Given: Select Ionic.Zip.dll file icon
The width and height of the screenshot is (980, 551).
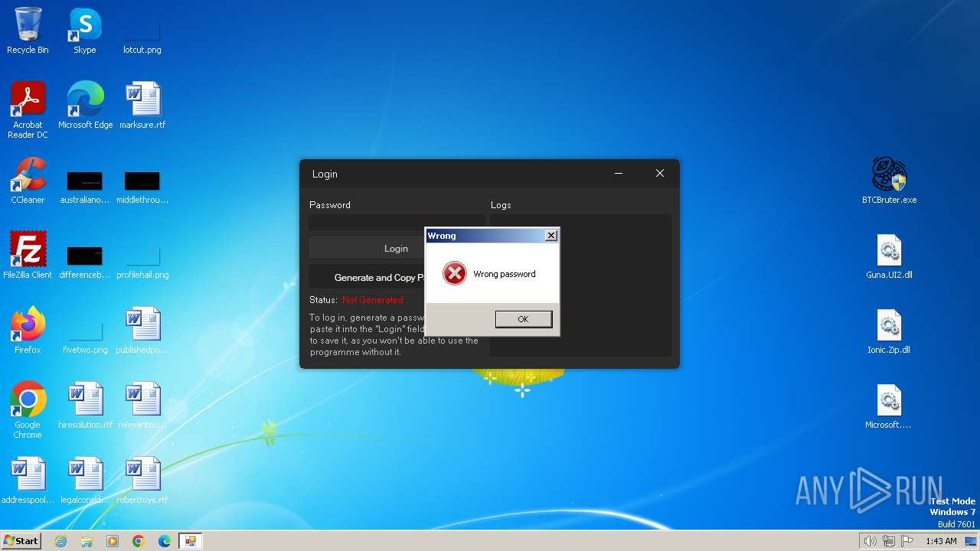Looking at the screenshot, I should pos(889,331).
